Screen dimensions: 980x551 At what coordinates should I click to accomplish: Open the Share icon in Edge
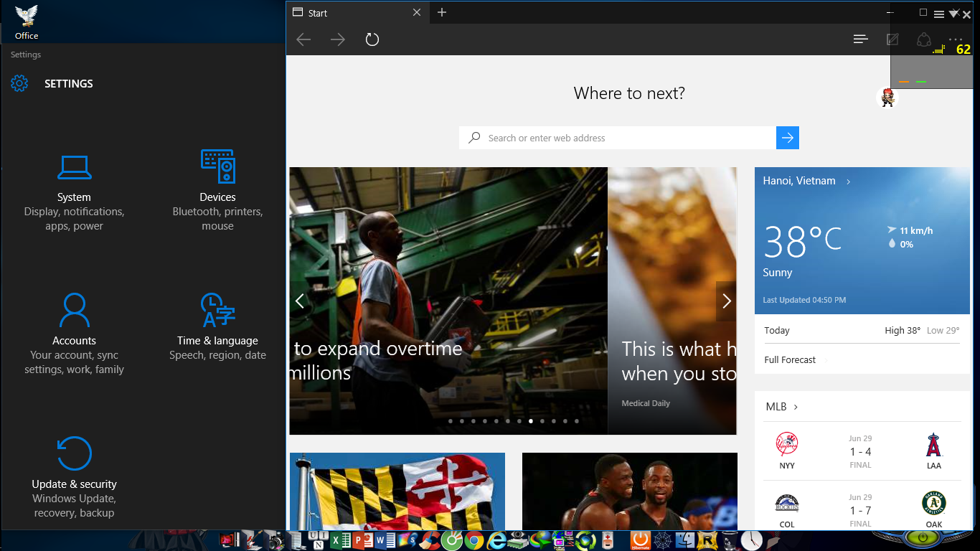925,39
